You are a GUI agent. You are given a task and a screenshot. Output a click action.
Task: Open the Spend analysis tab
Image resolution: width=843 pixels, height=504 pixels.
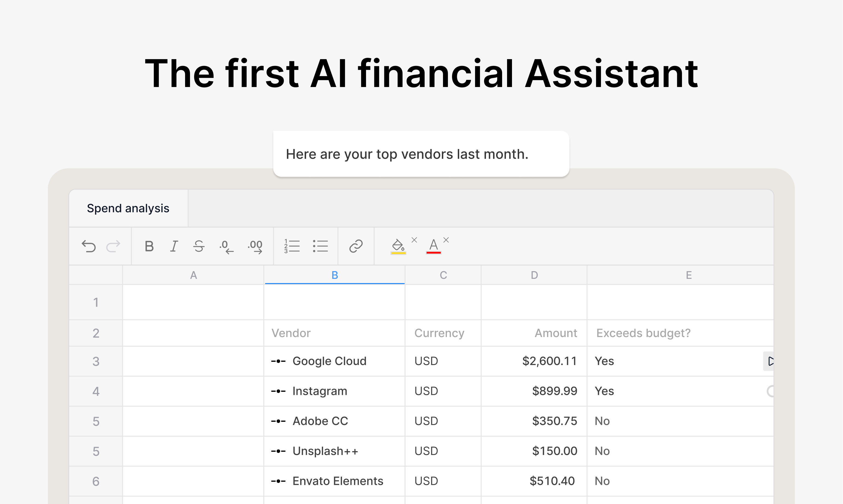[128, 208]
